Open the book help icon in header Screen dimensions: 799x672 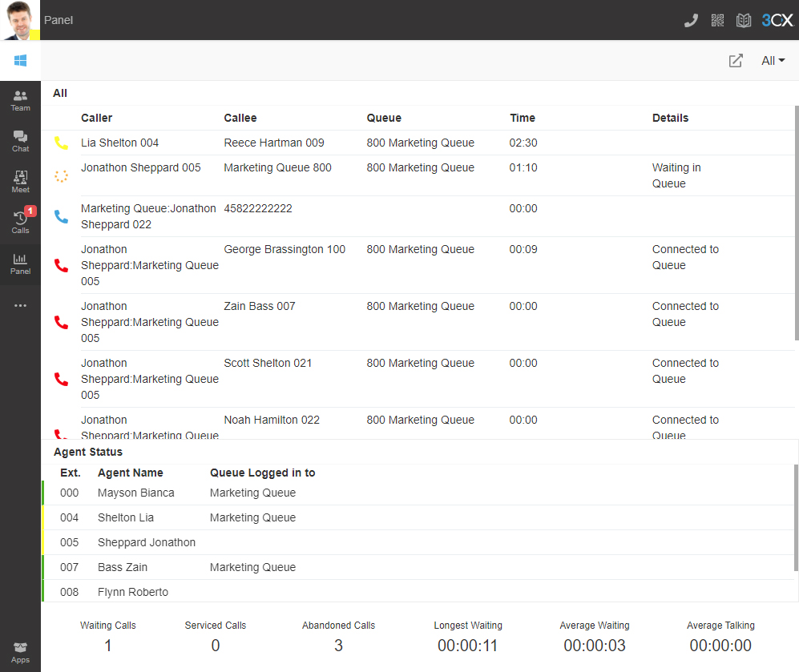click(x=744, y=20)
